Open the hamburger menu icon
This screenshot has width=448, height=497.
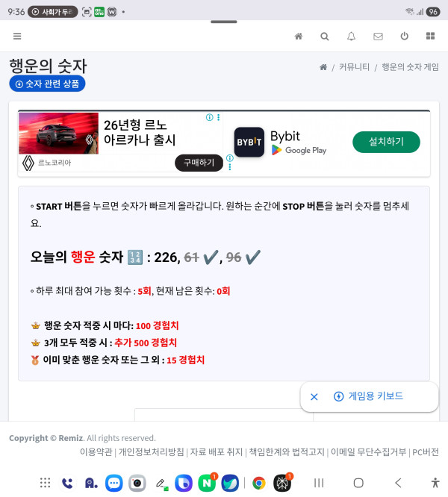click(x=17, y=36)
